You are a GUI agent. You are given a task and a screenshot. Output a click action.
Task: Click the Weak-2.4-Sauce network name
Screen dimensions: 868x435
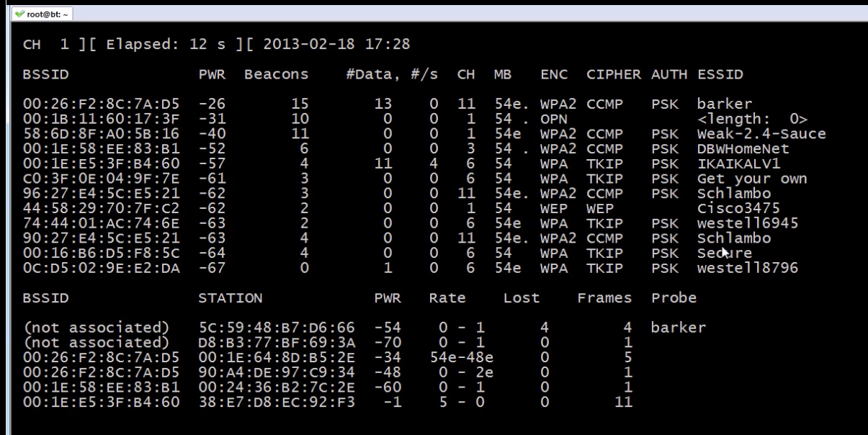[x=761, y=134]
